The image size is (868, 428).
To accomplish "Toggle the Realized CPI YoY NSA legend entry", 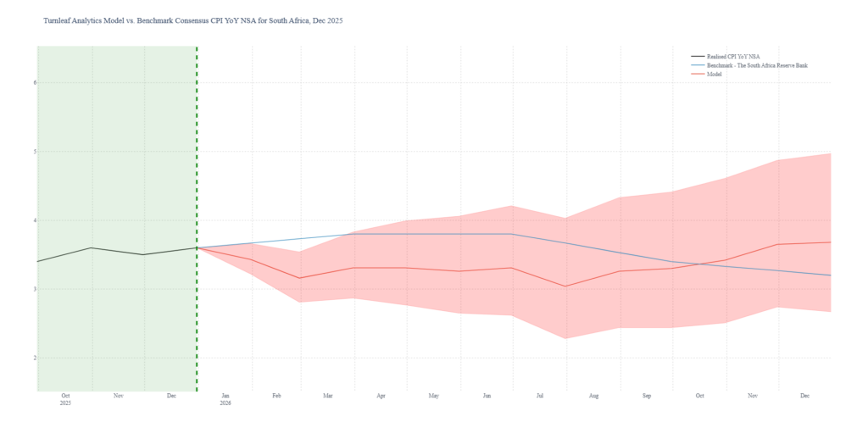I will coord(735,56).
